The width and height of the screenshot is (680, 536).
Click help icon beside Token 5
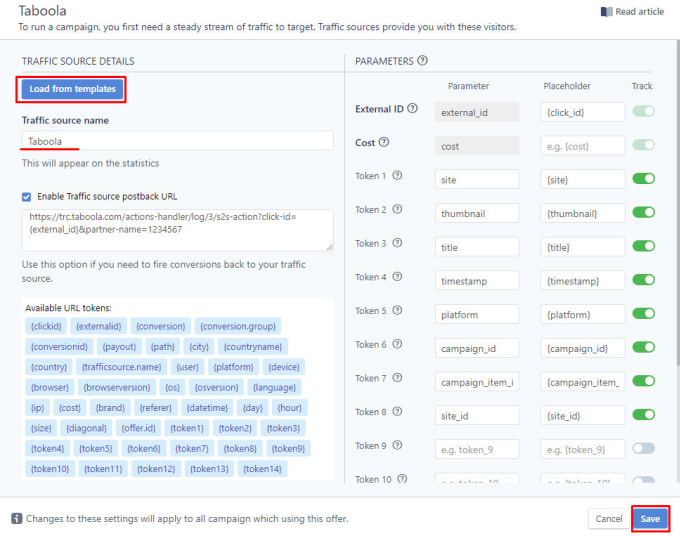pyautogui.click(x=397, y=310)
